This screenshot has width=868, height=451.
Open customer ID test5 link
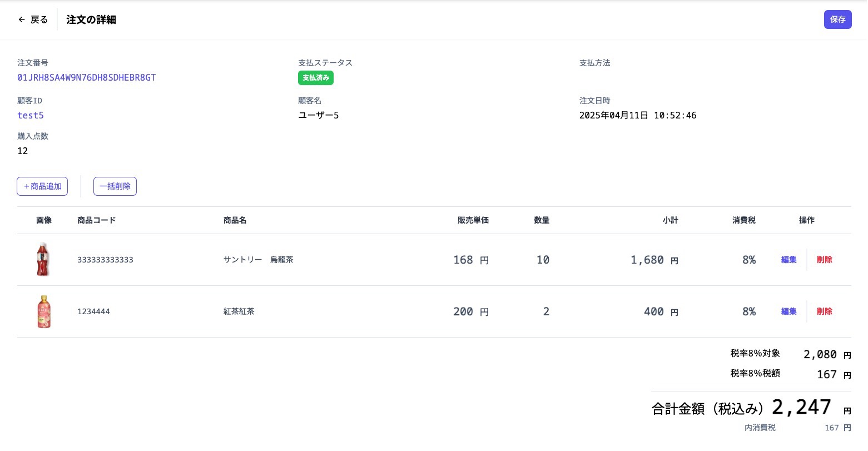click(31, 115)
